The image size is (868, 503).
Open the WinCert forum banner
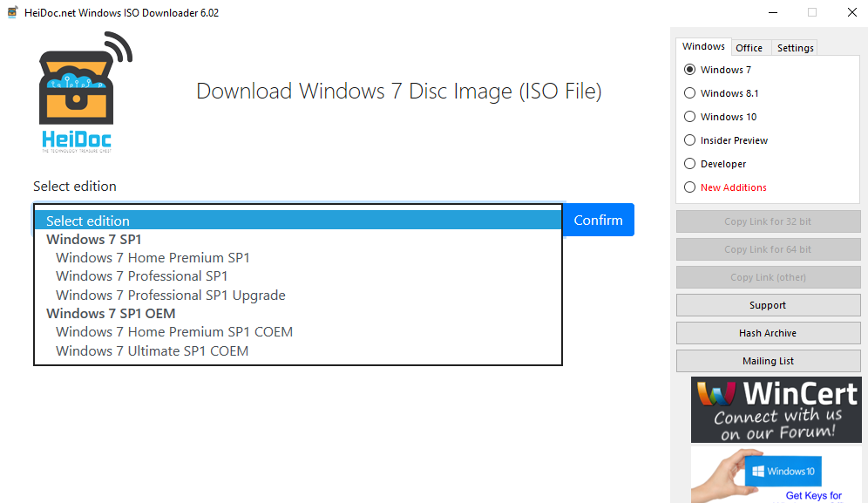pyautogui.click(x=776, y=410)
